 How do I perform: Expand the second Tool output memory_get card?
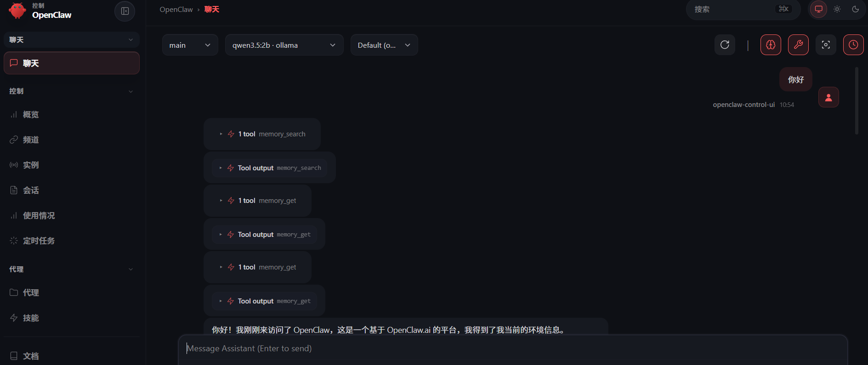[264, 301]
